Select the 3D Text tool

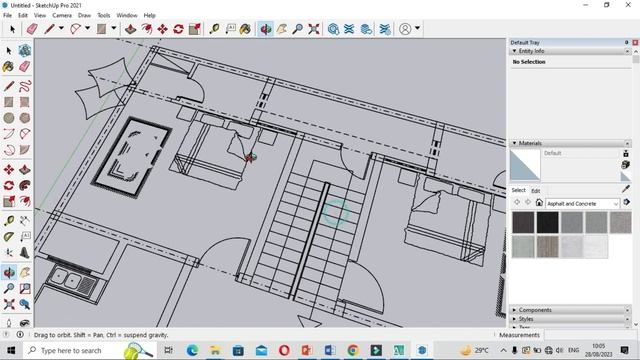point(24,253)
